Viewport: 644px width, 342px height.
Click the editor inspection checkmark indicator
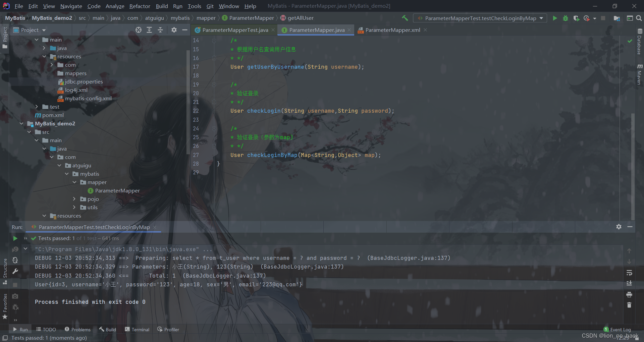coord(630,41)
